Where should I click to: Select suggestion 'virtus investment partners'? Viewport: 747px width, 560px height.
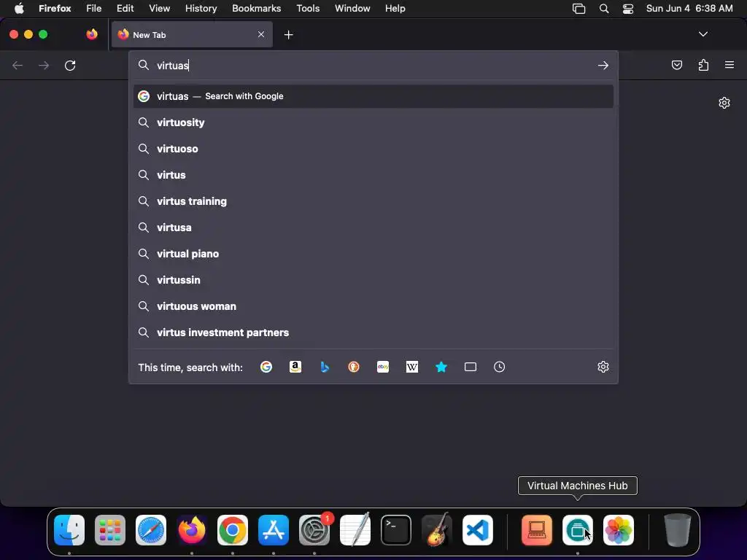pyautogui.click(x=373, y=332)
